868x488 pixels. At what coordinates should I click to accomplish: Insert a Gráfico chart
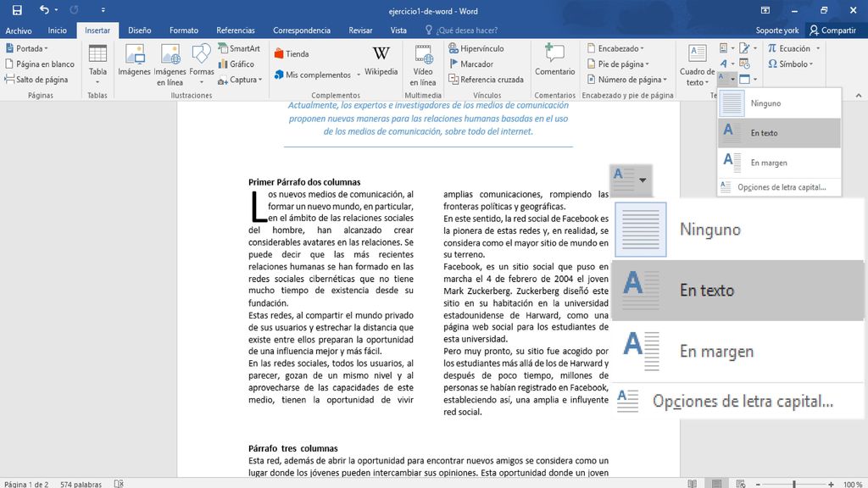click(236, 64)
